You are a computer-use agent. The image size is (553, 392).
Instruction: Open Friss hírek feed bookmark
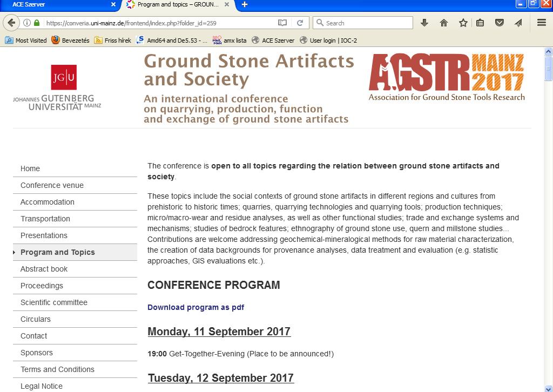(x=112, y=40)
